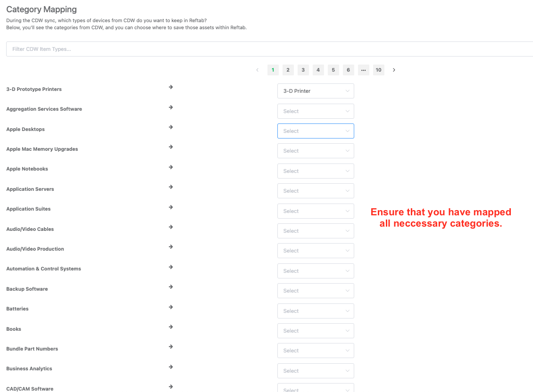The width and height of the screenshot is (533, 392).
Task: Click the Bundle Part Numbers label
Action: (32, 349)
